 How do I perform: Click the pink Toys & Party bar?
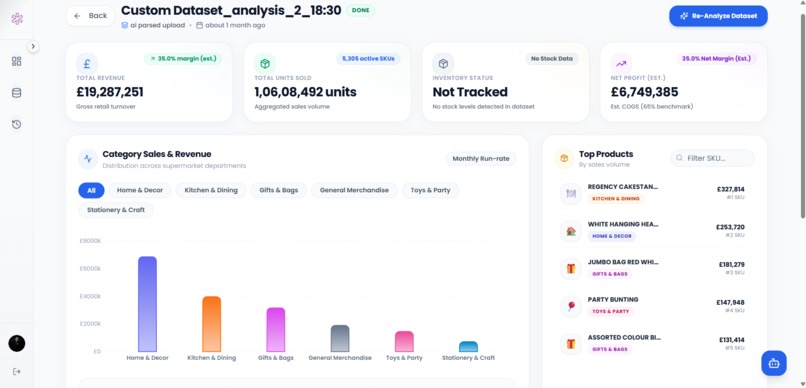tap(404, 342)
